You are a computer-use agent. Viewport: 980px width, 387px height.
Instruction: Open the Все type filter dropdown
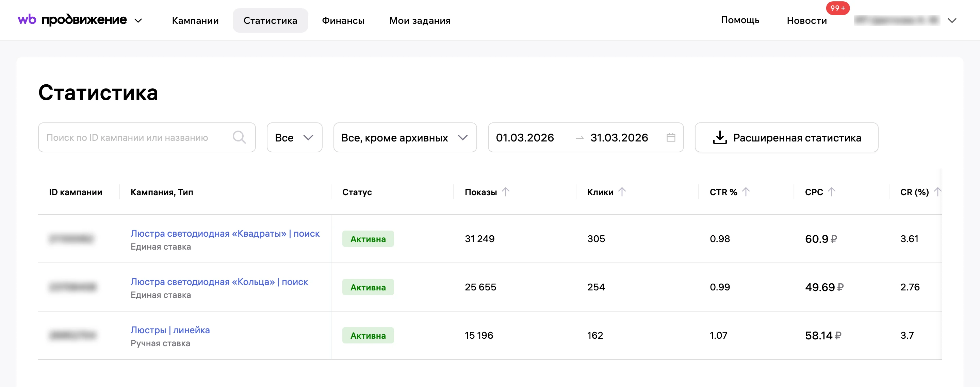(294, 137)
